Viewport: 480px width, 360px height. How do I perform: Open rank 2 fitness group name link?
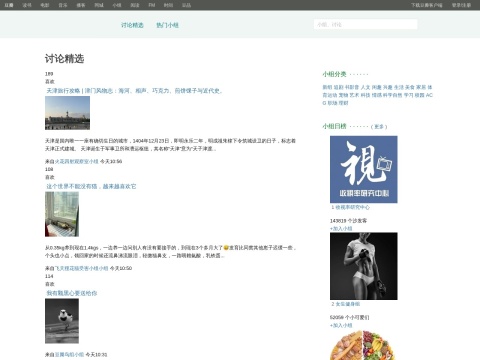[x=348, y=304]
